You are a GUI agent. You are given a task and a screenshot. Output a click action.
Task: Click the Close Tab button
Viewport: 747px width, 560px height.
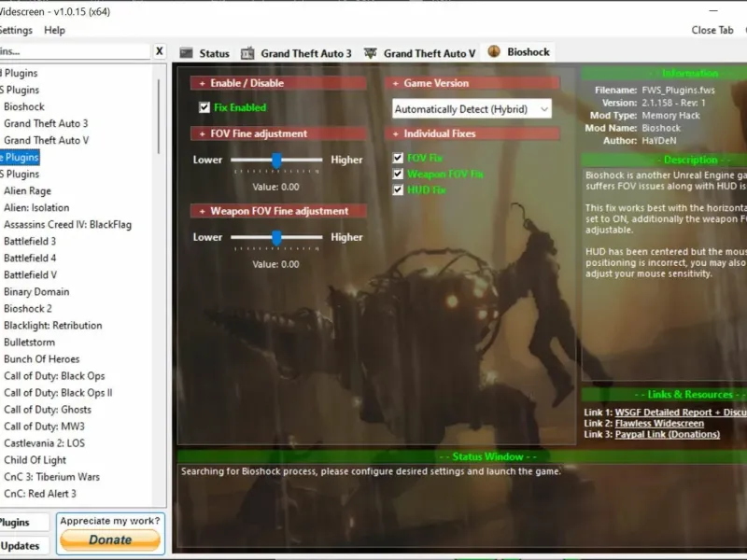click(x=712, y=30)
